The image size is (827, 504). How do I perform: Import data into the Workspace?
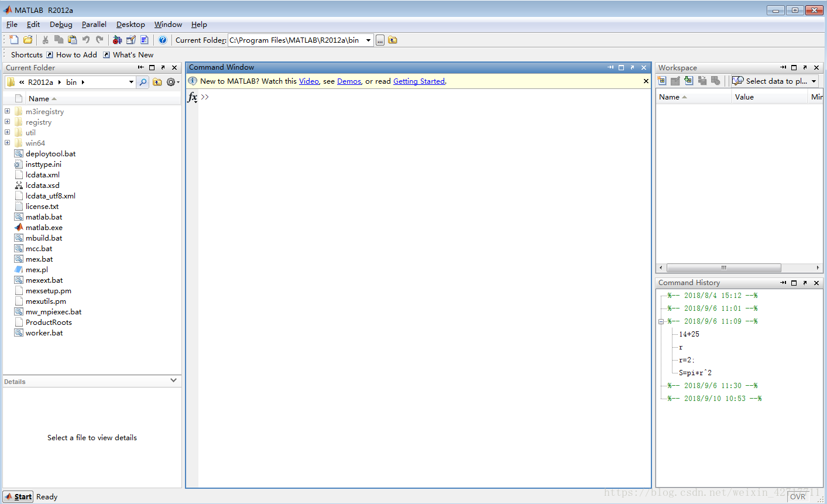point(689,81)
